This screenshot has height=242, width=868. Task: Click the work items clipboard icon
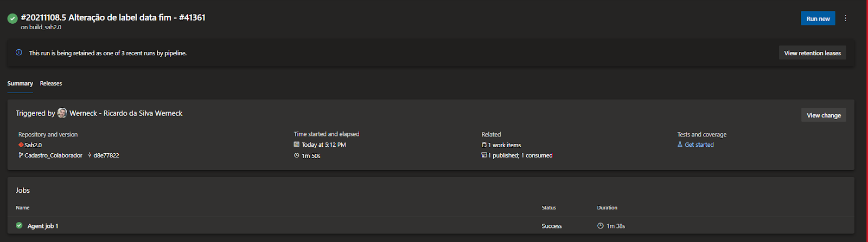pos(484,145)
